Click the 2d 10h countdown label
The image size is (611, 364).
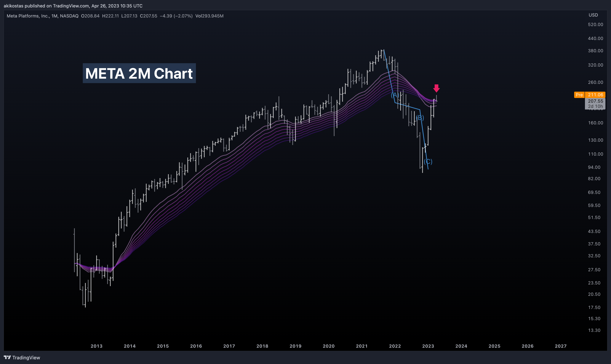[x=595, y=107]
